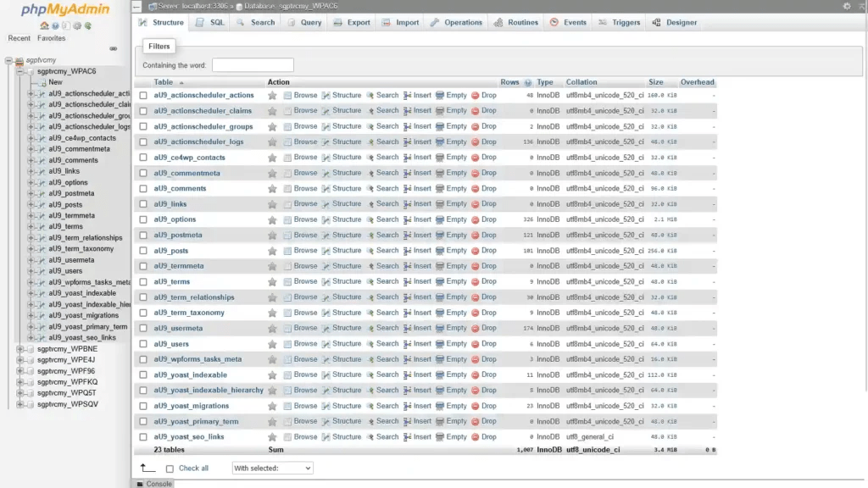The width and height of the screenshot is (868, 488).
Task: Favorite the aU9_options table star
Action: [x=272, y=219]
